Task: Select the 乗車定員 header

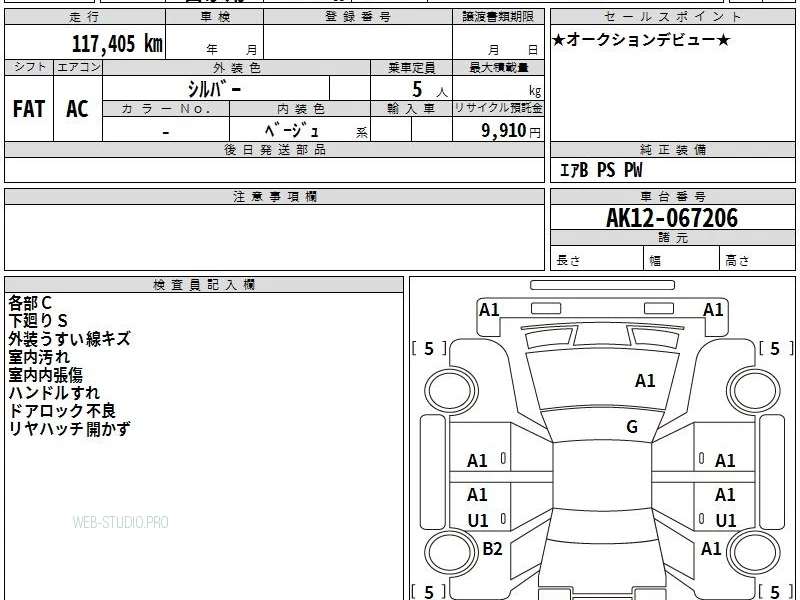Action: 411,68
